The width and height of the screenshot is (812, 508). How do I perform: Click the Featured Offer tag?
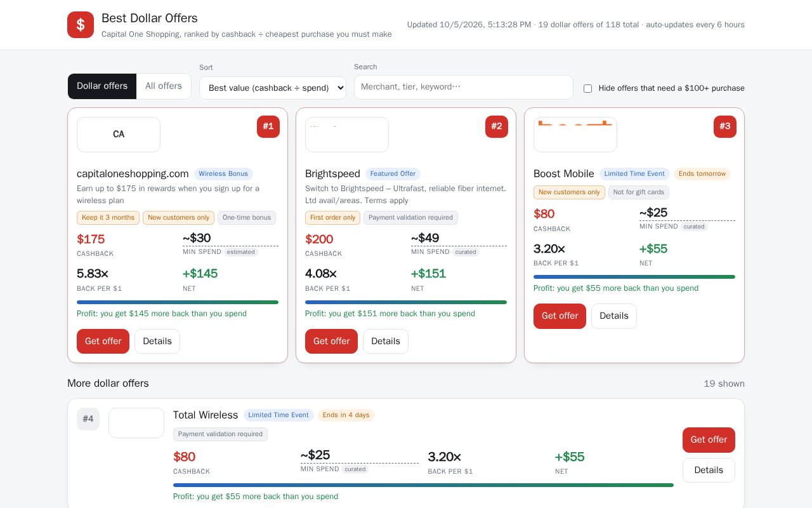tap(393, 174)
